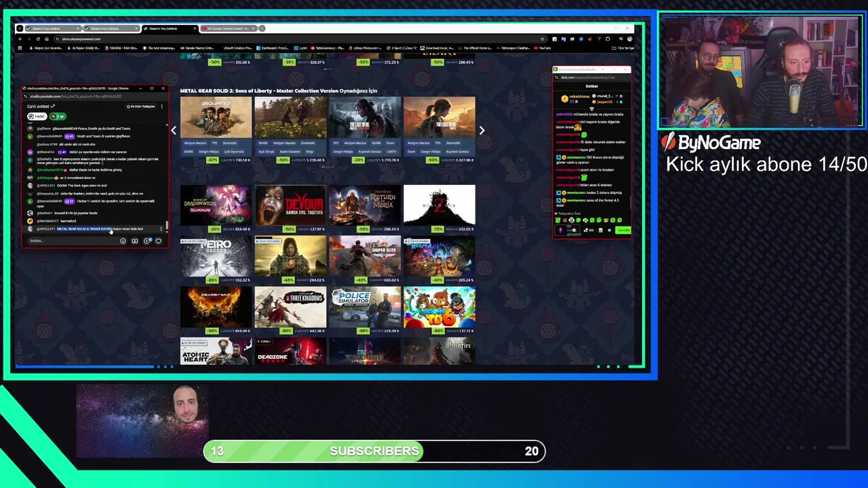Click the METAL GEAR SOLID 2 recommendation heading

279,91
